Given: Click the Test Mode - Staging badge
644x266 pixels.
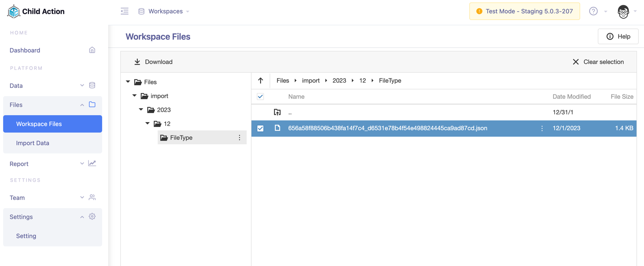Looking at the screenshot, I should (524, 11).
